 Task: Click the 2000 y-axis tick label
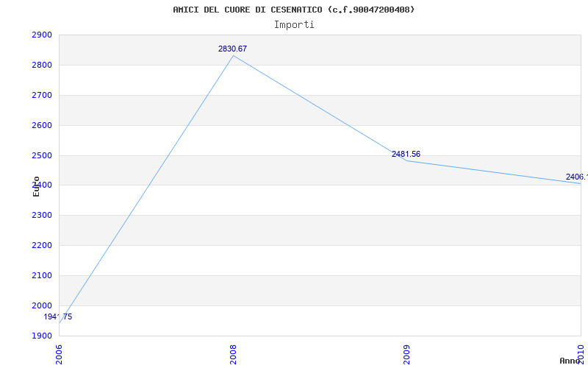click(42, 305)
